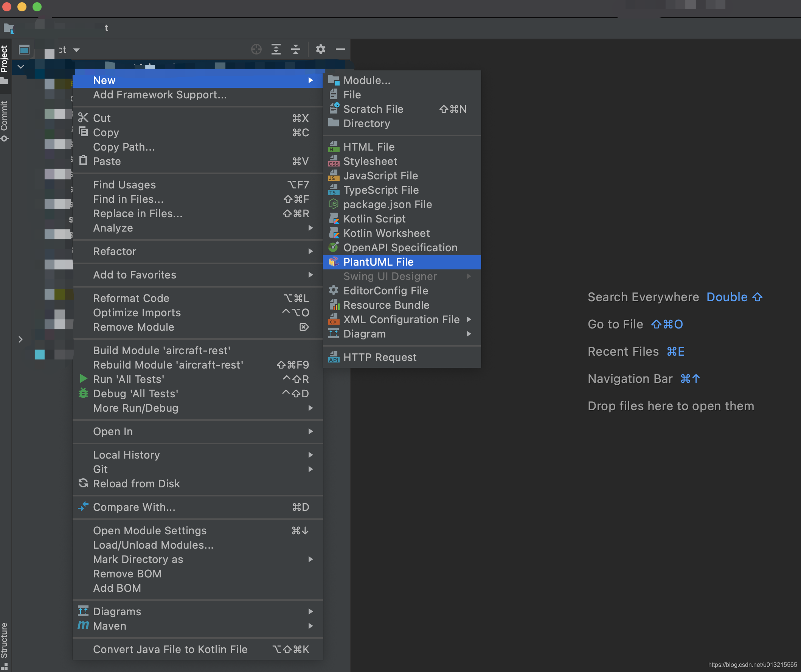Screen dimensions: 801x672
Task: Hide the Project panel with minus icon
Action: [340, 49]
